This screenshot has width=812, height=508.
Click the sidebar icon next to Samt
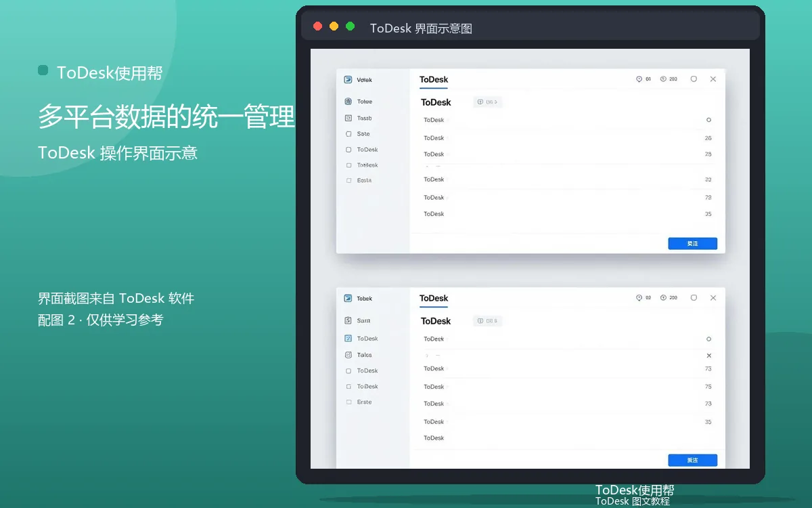(348, 320)
